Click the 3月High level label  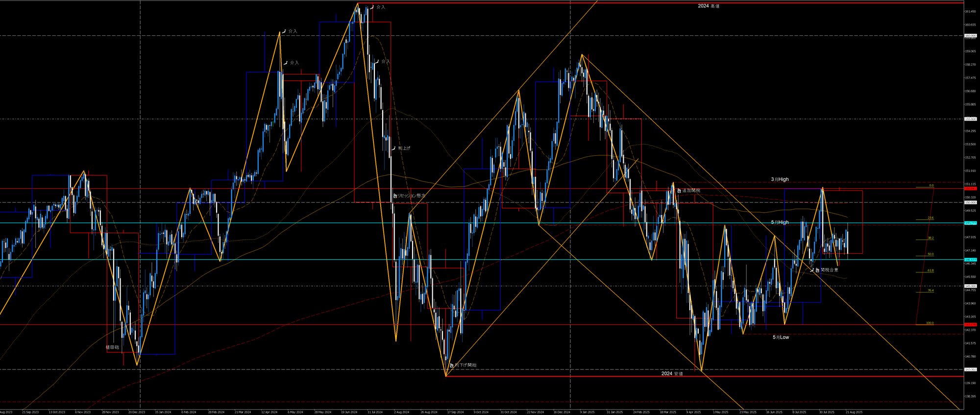coord(780,179)
